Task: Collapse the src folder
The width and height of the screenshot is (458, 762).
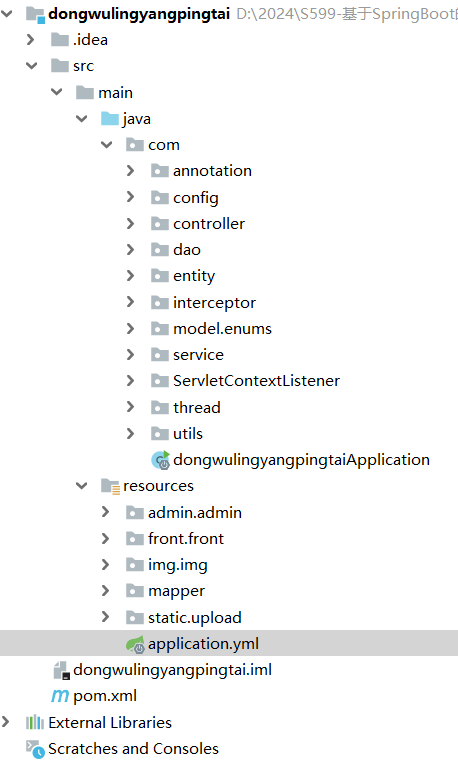Action: (x=32, y=66)
